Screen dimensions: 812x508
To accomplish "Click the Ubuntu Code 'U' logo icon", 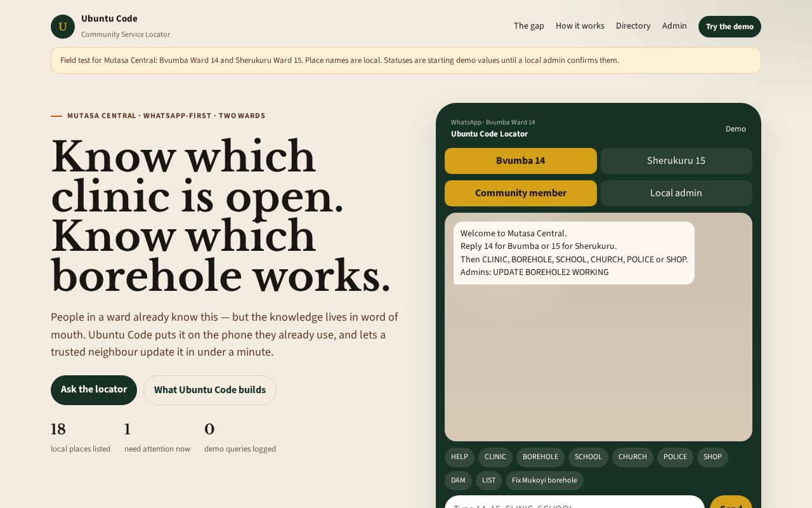I will pos(63,27).
